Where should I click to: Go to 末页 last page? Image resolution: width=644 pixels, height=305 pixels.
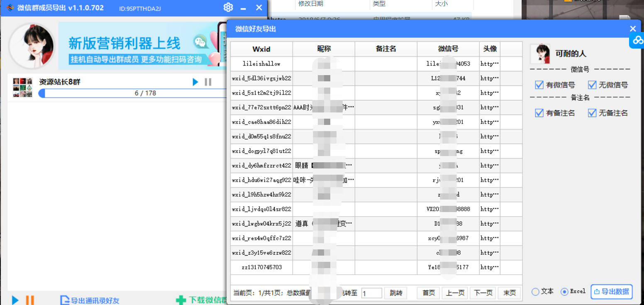pyautogui.click(x=509, y=293)
